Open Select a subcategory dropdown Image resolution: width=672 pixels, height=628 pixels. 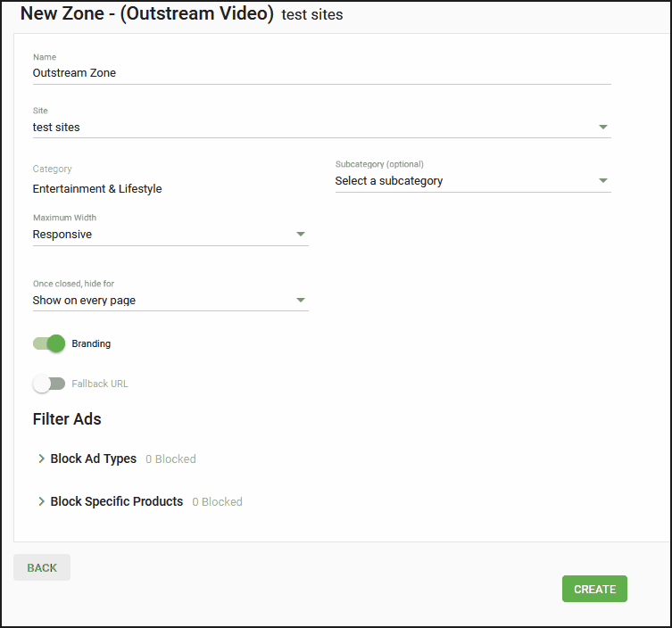click(x=473, y=181)
